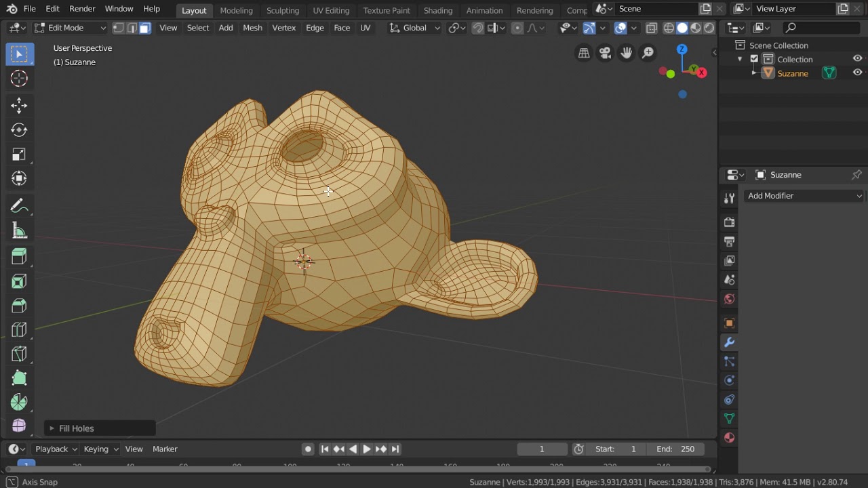The width and height of the screenshot is (868, 488).
Task: Select the Select Box tool
Action: 19,54
